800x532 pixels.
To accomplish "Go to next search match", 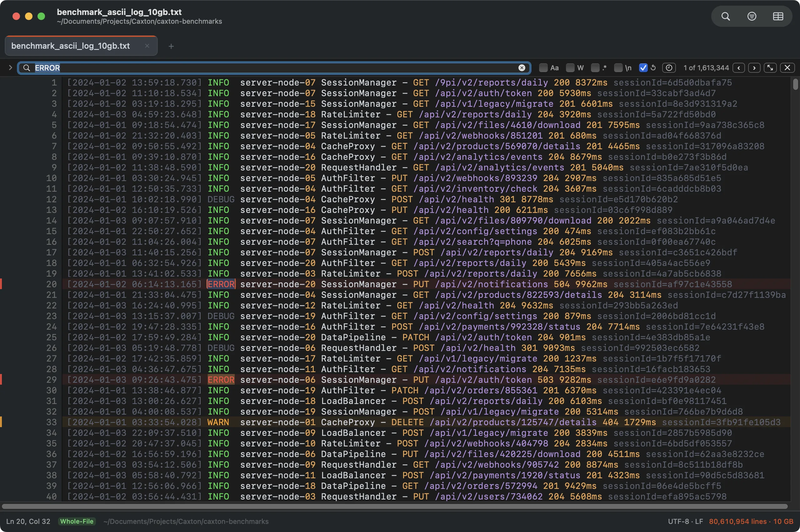I will point(754,68).
